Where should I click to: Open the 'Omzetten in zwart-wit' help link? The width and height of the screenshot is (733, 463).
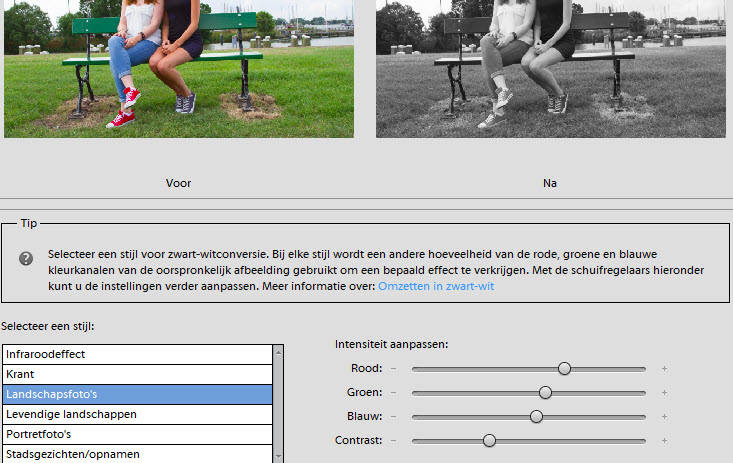point(435,286)
